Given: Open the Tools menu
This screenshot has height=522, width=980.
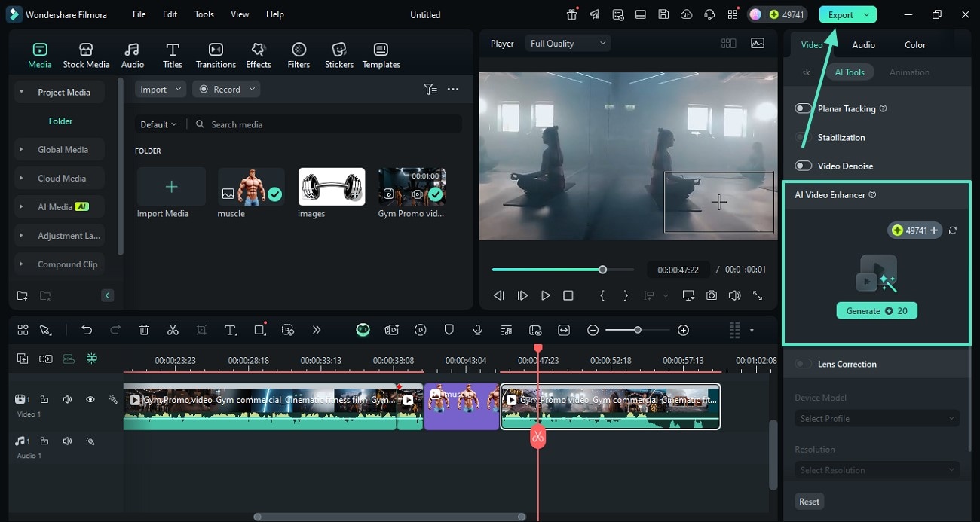Looking at the screenshot, I should tap(204, 14).
